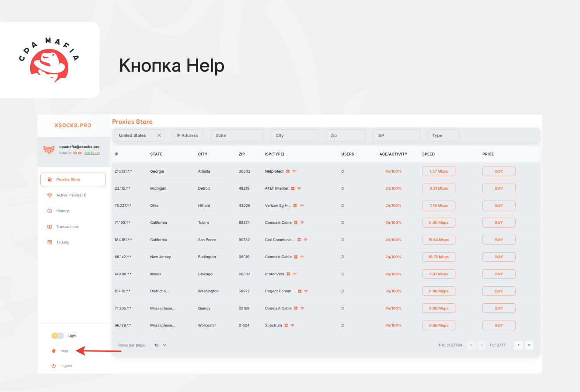Click the Help lightbulb icon in sidebar
Screen dimensions: 580x392
pos(54,351)
